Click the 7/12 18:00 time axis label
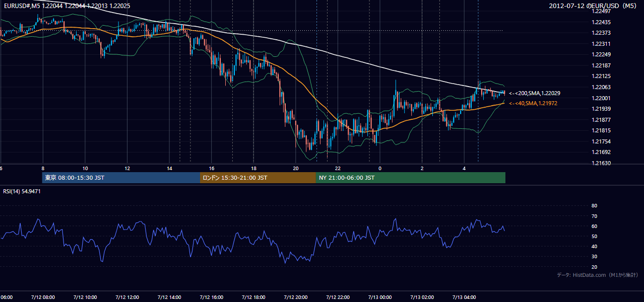Image resolution: width=644 pixels, height=302 pixels. 253,297
